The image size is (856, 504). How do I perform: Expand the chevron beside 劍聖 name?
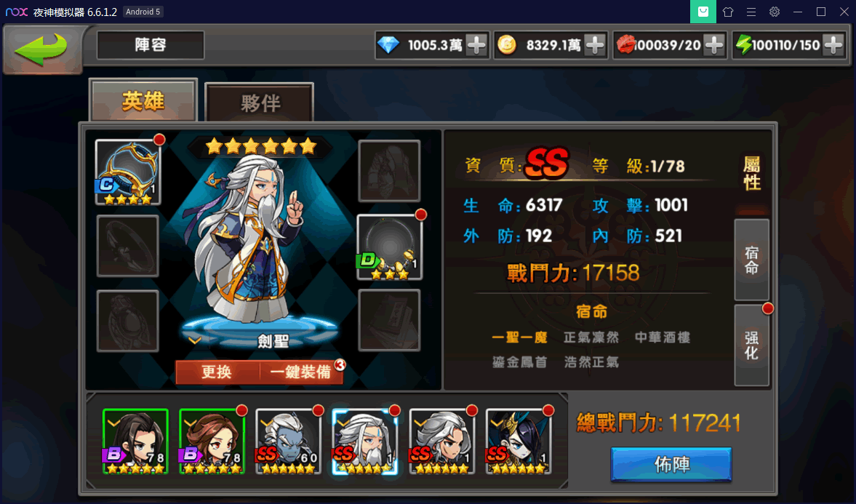195,341
